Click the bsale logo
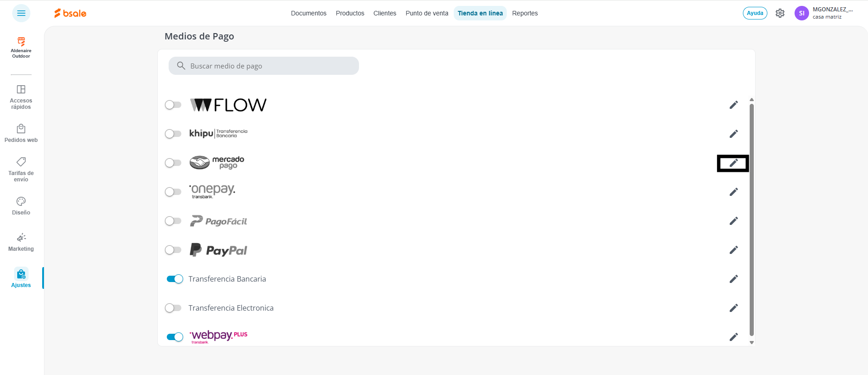Screen dimensions: 868x375 click(70, 13)
